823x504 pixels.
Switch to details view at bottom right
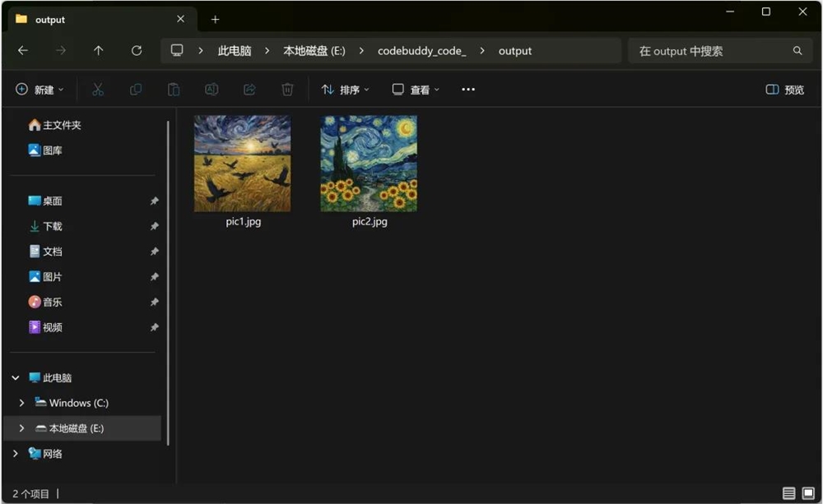pos(790,493)
